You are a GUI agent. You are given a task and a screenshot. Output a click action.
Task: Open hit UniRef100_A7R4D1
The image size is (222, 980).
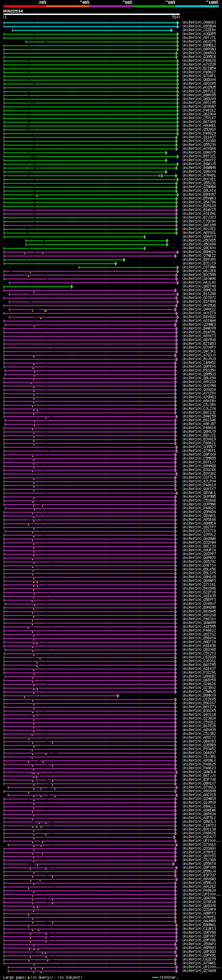[x=199, y=175]
